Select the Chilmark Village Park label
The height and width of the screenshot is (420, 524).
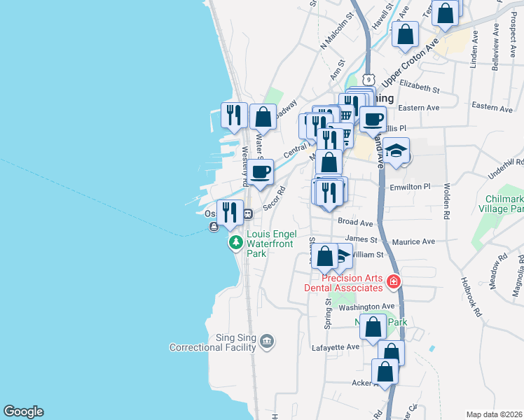pos(501,204)
